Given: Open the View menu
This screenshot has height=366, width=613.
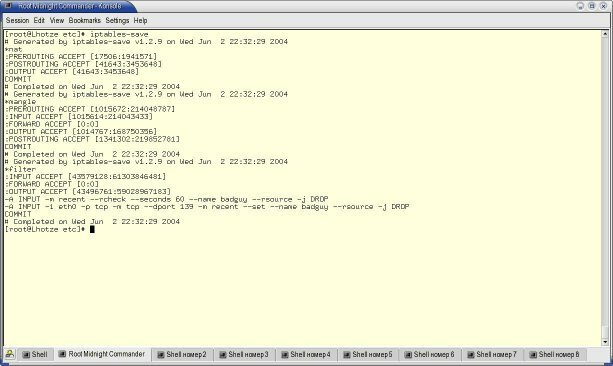Looking at the screenshot, I should point(57,20).
